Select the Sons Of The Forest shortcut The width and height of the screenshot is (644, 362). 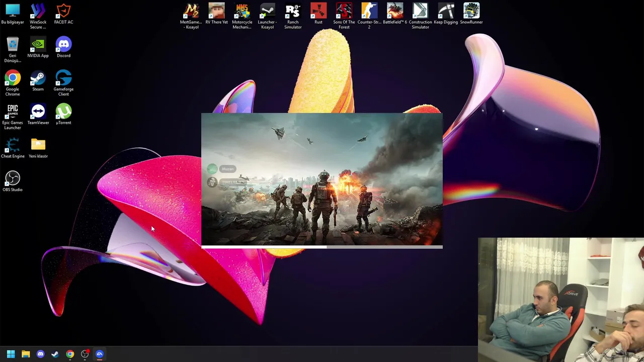(344, 16)
